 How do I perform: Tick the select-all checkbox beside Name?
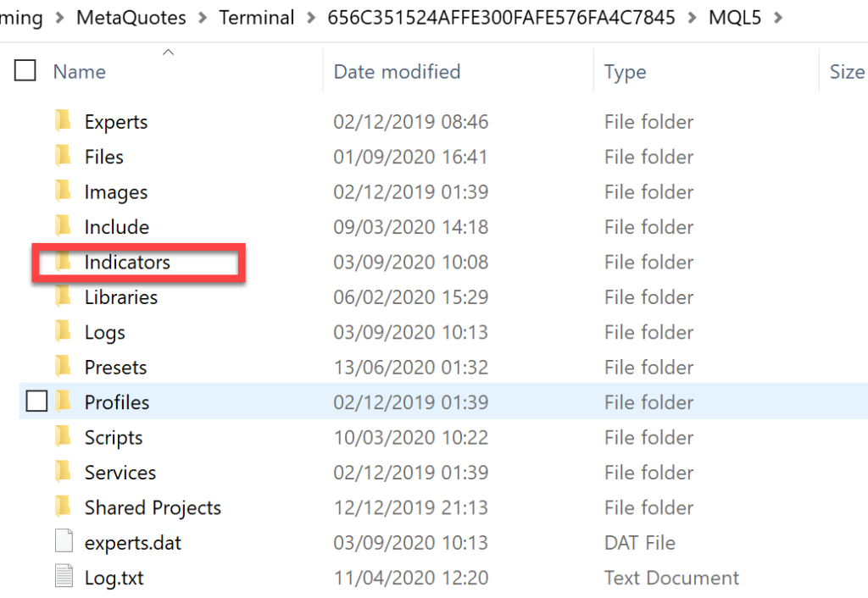(x=25, y=71)
